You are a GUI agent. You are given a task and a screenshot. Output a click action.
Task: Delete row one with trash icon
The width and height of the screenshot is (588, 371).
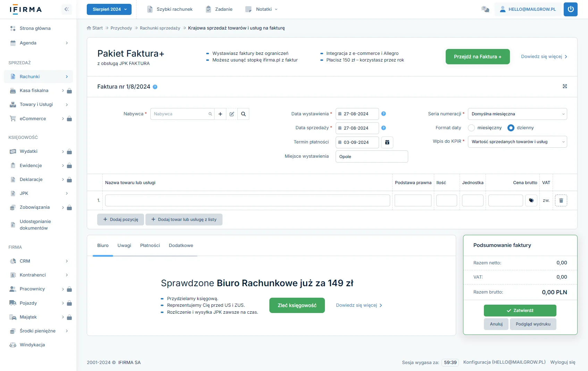(x=561, y=200)
